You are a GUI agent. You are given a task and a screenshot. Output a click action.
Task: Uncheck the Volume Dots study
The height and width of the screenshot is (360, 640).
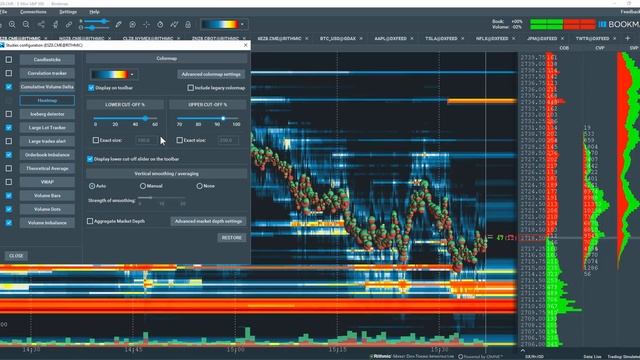pyautogui.click(x=9, y=209)
